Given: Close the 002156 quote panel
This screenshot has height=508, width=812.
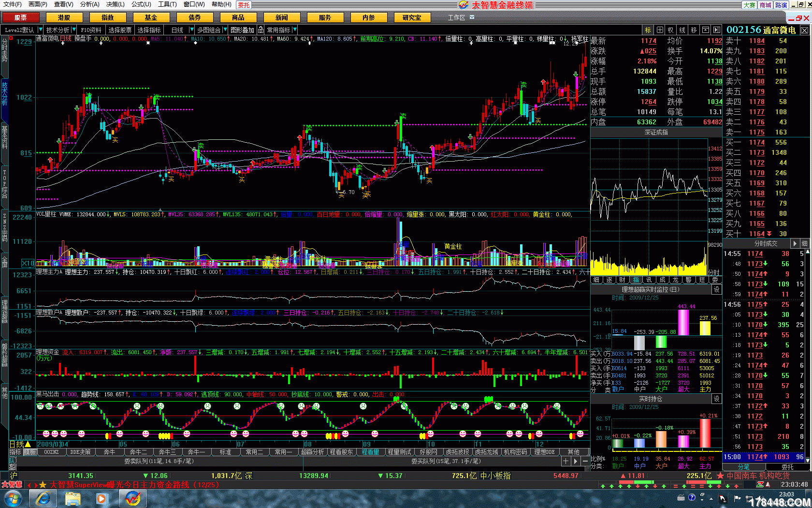Looking at the screenshot, I should (804, 30).
